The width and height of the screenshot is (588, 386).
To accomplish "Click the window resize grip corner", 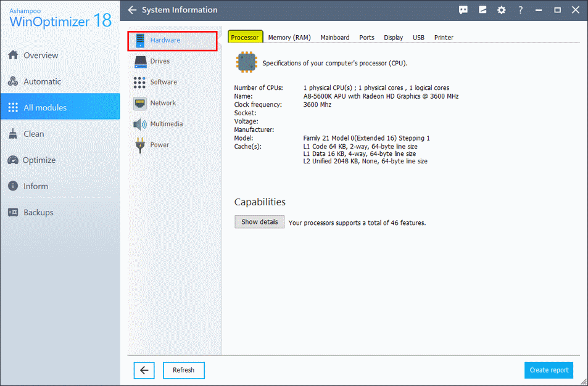I will click(582, 381).
